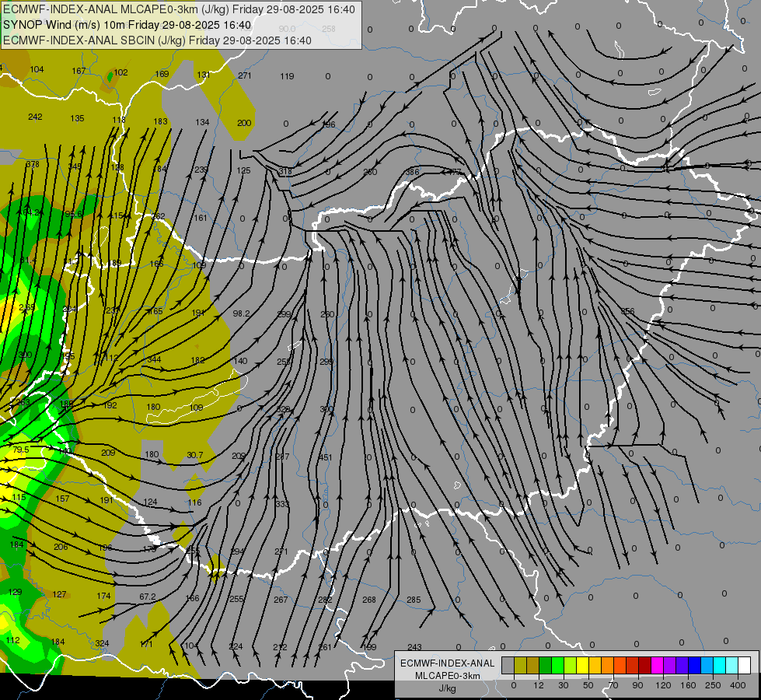
Task: Click the MLCAPE0-3km title line at top
Action: coord(179,9)
